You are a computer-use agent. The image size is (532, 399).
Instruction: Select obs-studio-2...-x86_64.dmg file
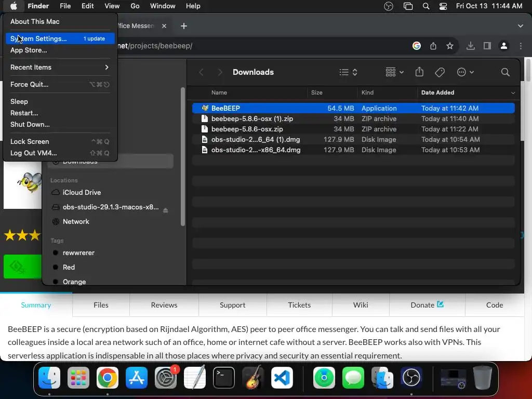353,150
